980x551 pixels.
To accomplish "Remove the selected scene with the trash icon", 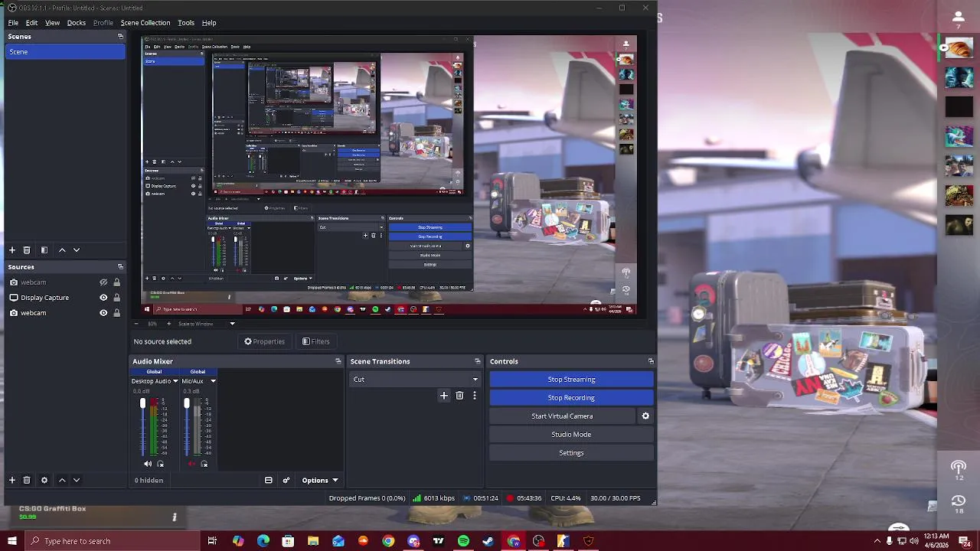I will click(x=27, y=250).
